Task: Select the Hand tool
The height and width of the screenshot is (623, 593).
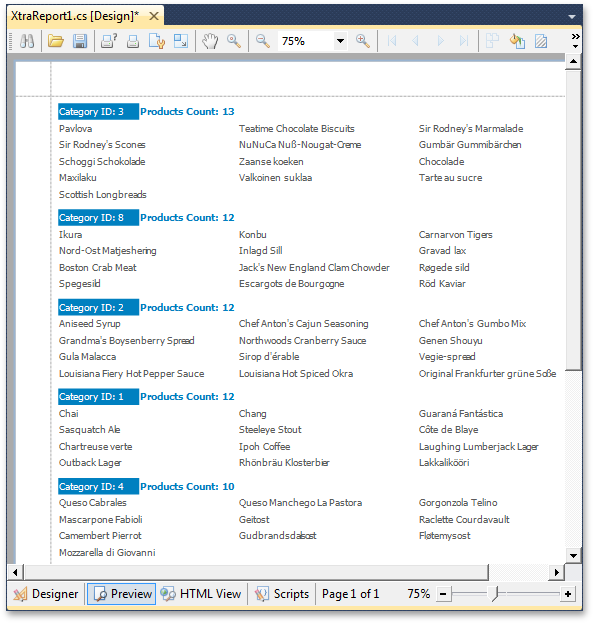Action: click(210, 41)
